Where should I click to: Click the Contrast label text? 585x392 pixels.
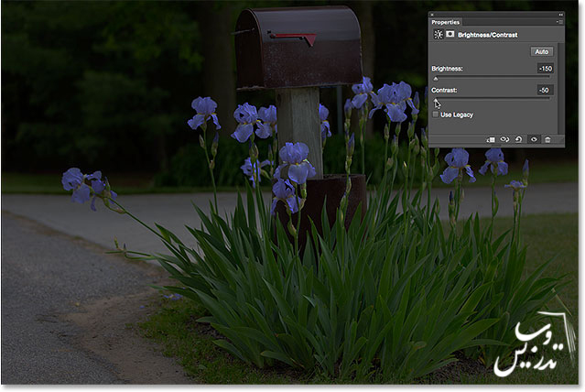[444, 91]
